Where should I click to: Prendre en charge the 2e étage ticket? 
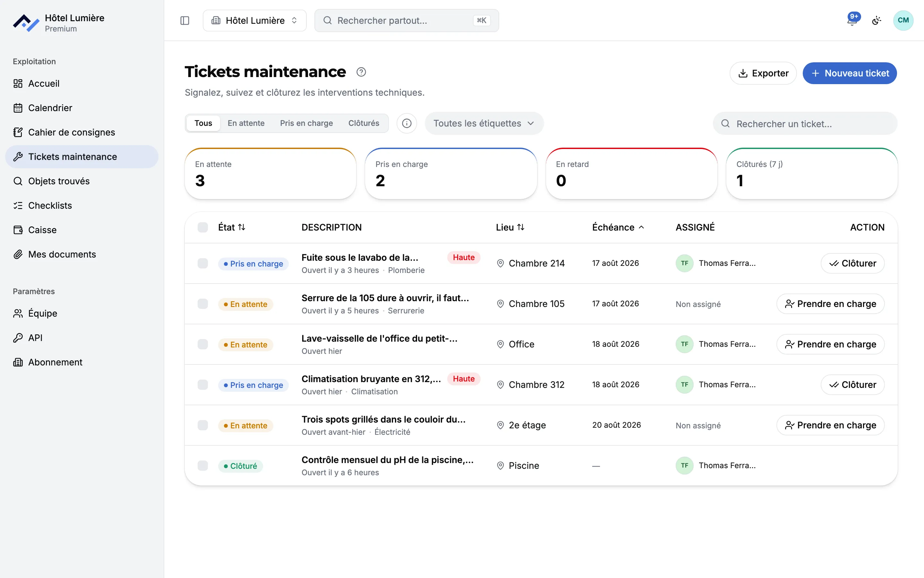tap(830, 425)
